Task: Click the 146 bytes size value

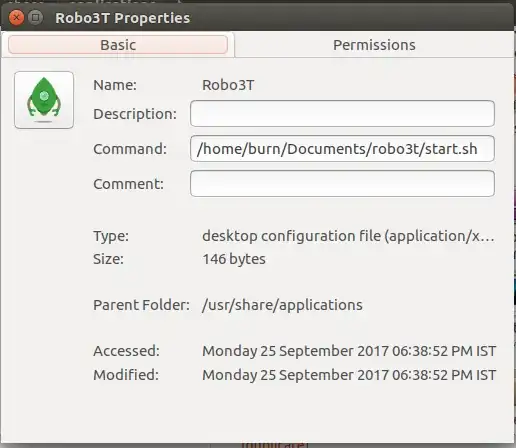Action: point(234,259)
